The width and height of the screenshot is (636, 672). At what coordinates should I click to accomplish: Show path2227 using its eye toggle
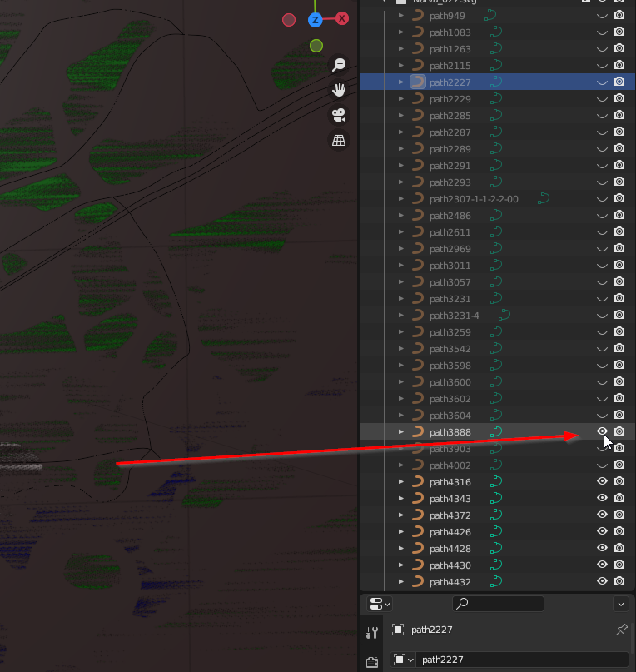(602, 82)
